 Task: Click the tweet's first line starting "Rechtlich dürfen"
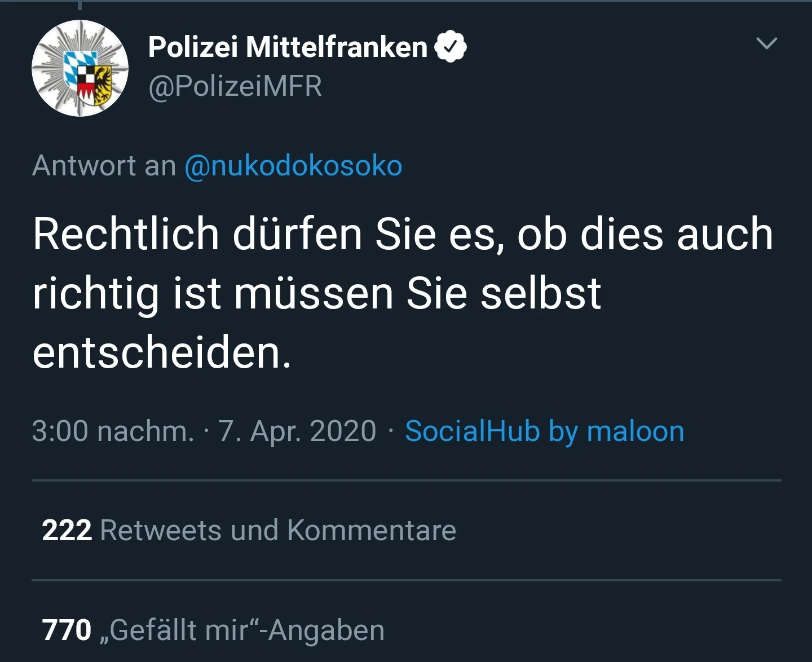point(403,234)
